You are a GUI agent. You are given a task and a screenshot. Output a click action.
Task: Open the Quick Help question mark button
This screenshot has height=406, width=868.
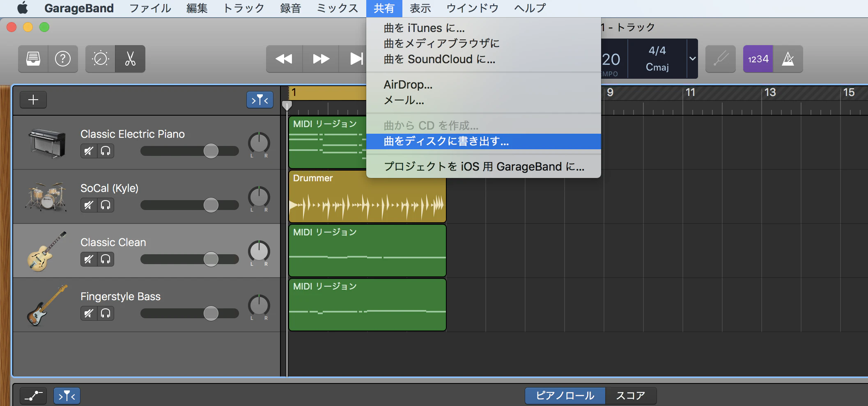tap(63, 59)
